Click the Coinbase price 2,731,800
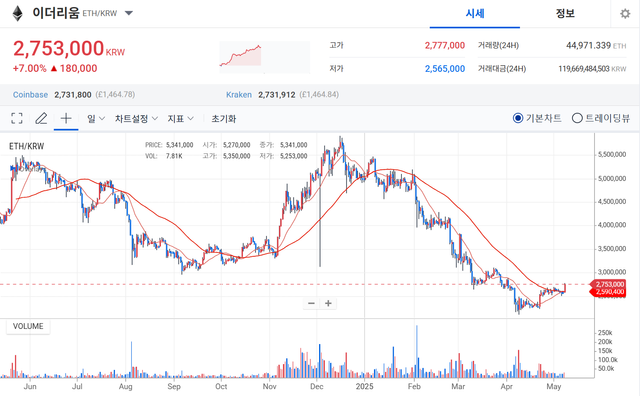 coord(73,95)
